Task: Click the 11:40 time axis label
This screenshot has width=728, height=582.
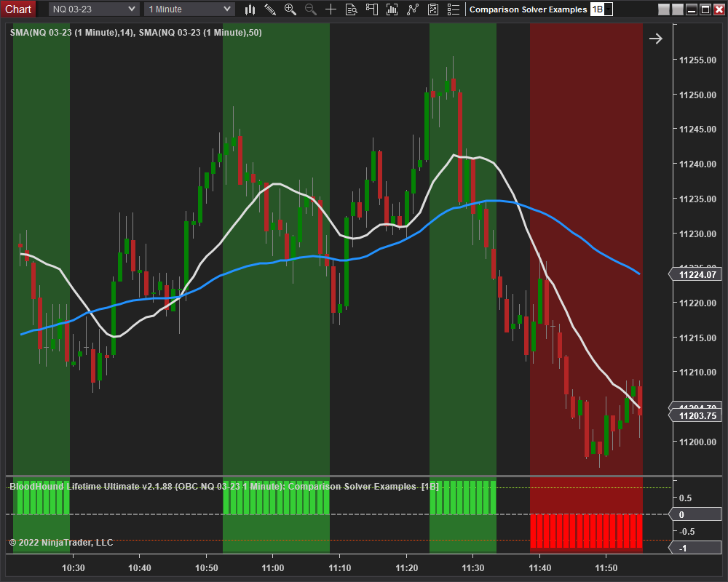Action: click(x=539, y=568)
